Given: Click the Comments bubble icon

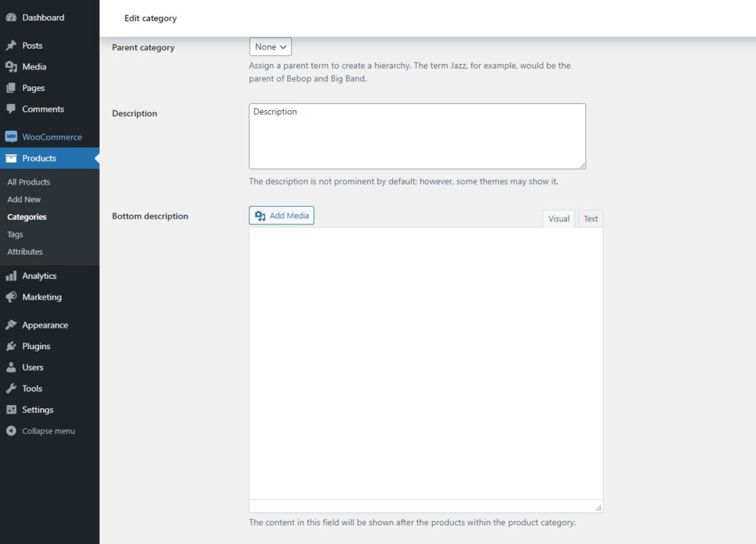Looking at the screenshot, I should pyautogui.click(x=11, y=109).
